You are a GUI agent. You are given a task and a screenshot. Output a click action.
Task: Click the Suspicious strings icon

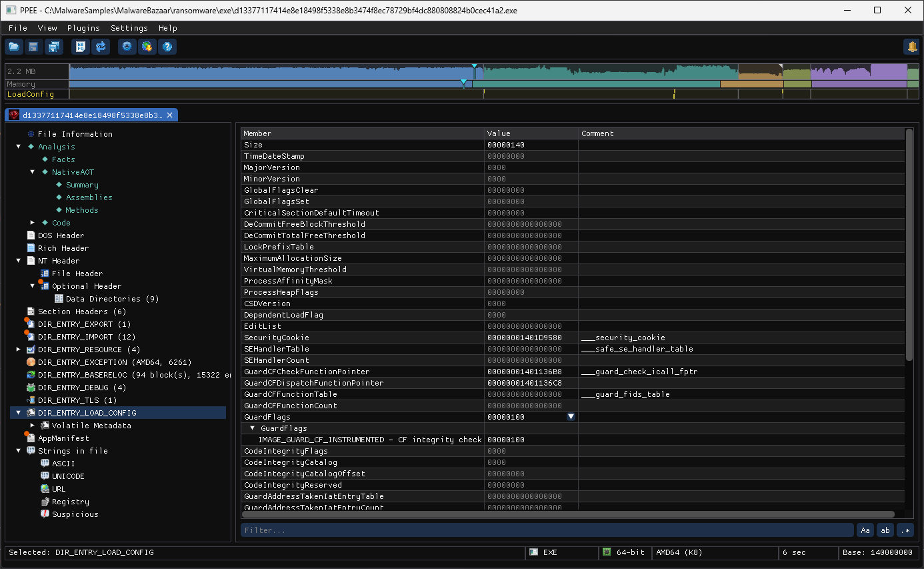pyautogui.click(x=45, y=514)
